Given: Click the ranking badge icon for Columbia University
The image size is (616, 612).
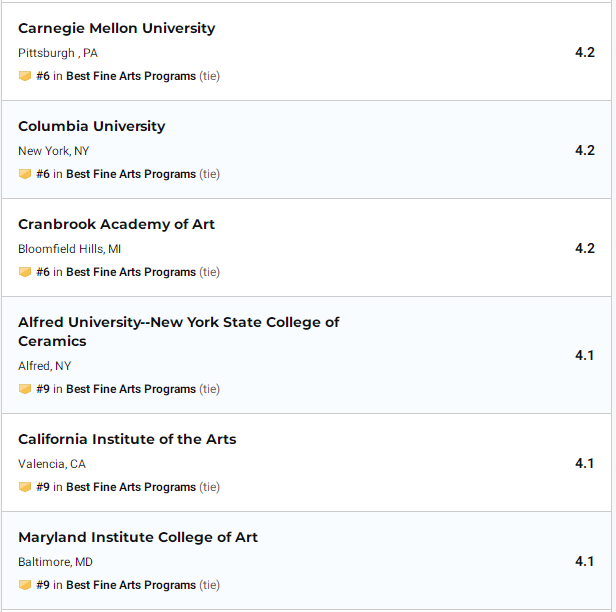Looking at the screenshot, I should coord(25,174).
